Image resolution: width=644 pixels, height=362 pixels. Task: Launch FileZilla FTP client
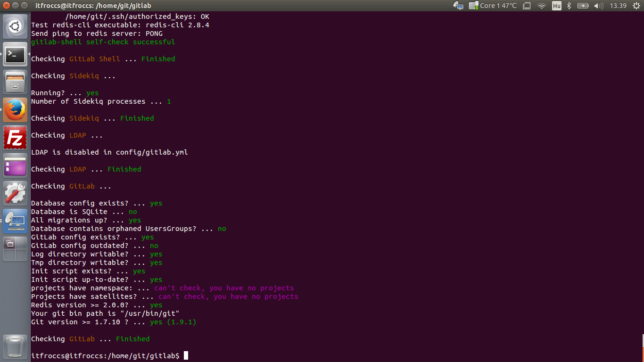[x=15, y=138]
